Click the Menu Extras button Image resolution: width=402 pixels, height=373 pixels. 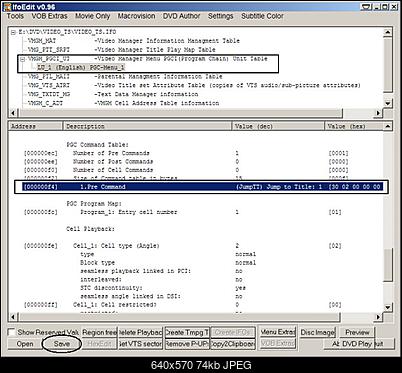[x=278, y=332]
